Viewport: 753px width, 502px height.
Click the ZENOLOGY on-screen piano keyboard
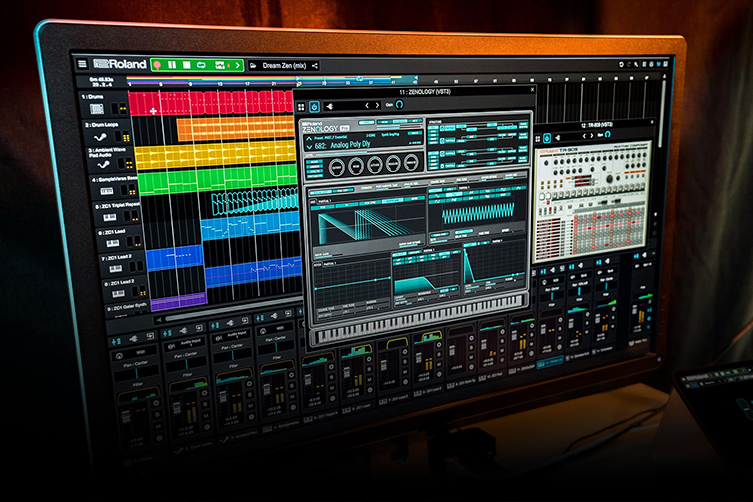pos(419,318)
